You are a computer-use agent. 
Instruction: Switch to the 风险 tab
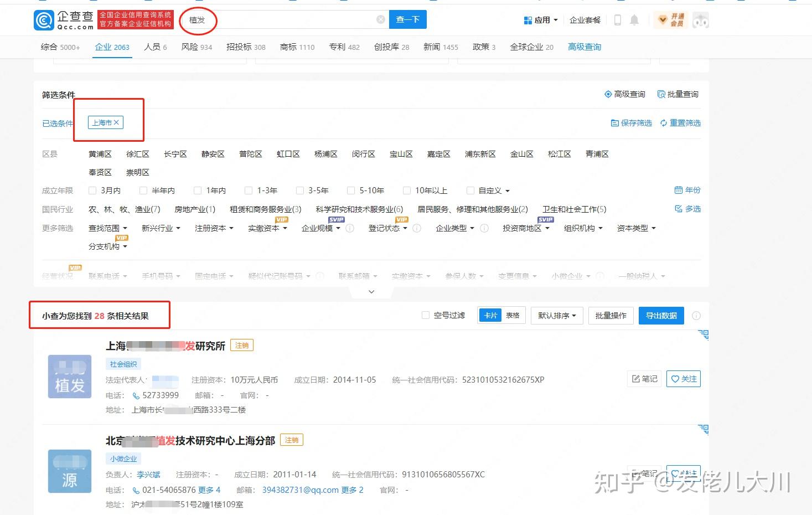196,47
